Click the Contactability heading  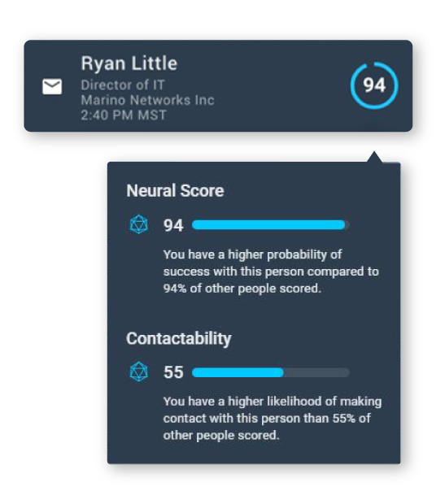coord(179,338)
